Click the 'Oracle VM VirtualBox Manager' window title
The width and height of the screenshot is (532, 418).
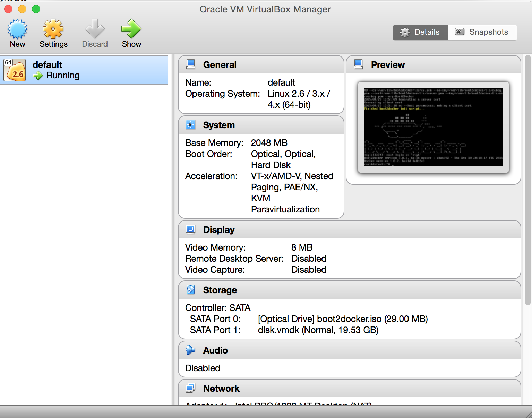265,9
